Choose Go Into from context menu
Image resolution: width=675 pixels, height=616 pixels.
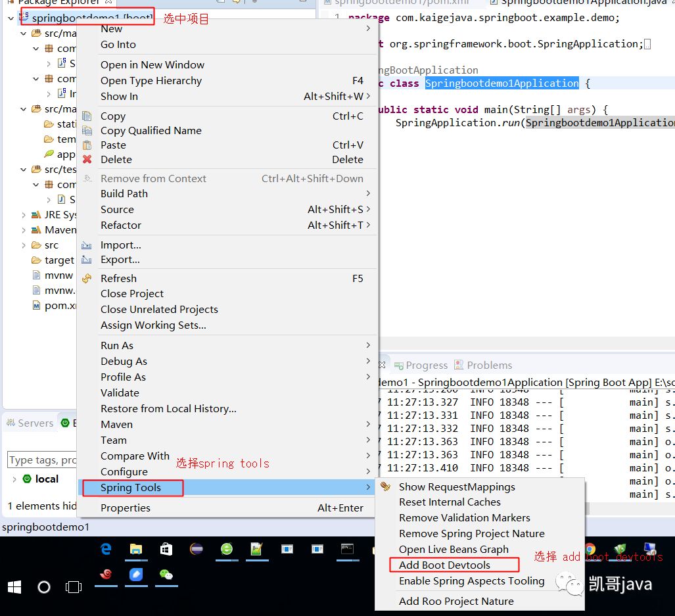coord(118,44)
